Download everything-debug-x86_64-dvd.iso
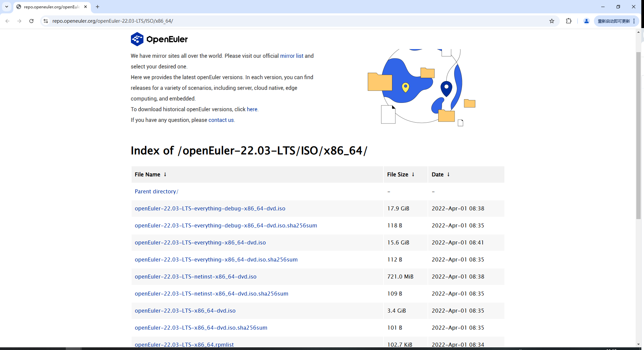644x350 pixels. [x=210, y=208]
